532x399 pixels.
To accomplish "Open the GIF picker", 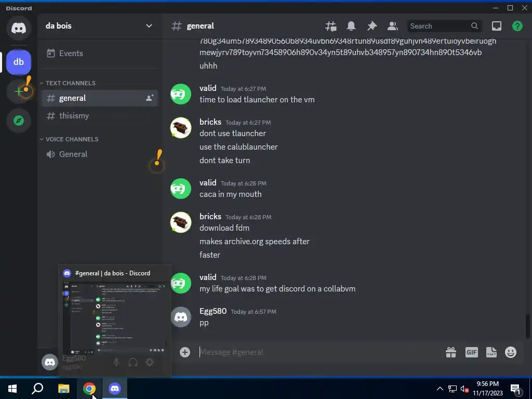I will pyautogui.click(x=471, y=352).
